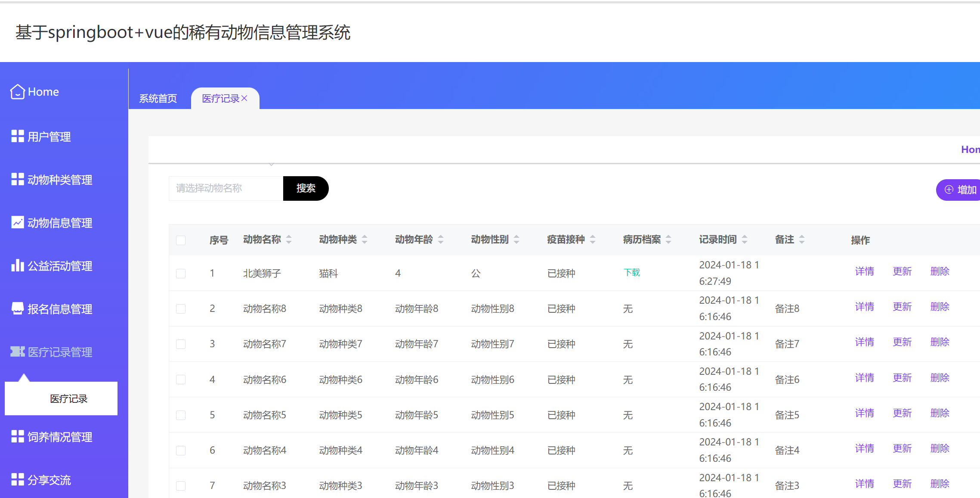The height and width of the screenshot is (498, 980).
Task: Select the 动物种类管理 grid icon
Action: (17, 179)
